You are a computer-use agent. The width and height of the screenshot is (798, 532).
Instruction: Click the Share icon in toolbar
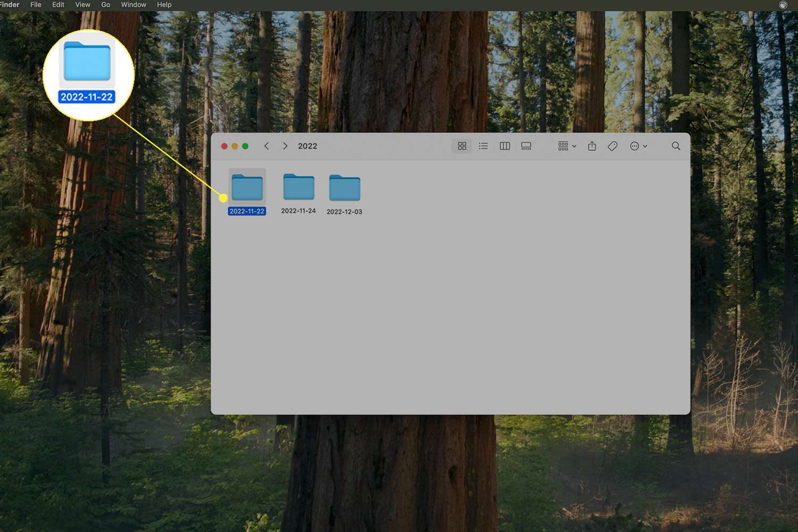(592, 146)
